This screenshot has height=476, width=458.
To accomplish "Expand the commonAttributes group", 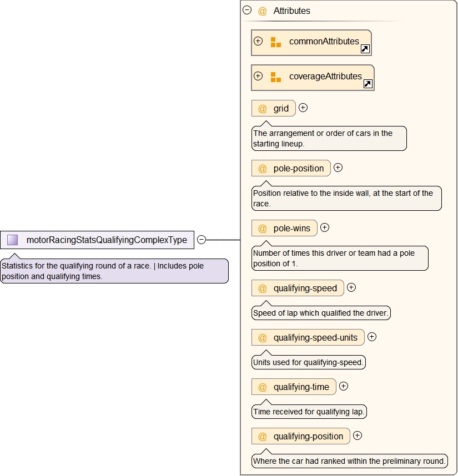I will click(258, 41).
